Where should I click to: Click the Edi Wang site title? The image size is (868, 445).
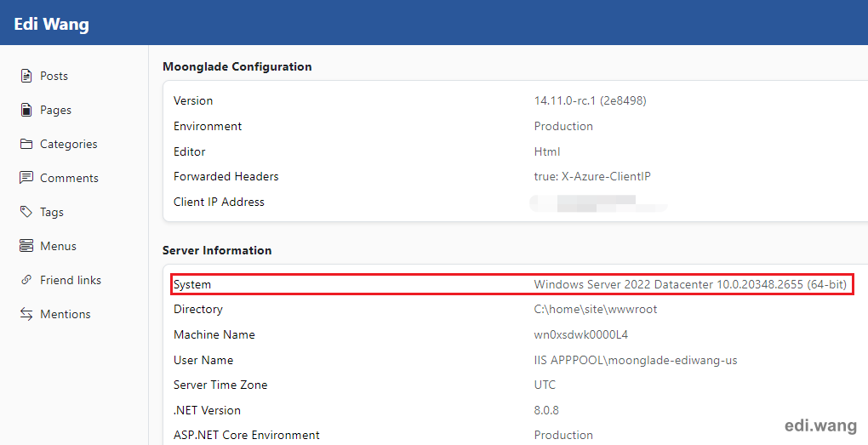coord(51,24)
